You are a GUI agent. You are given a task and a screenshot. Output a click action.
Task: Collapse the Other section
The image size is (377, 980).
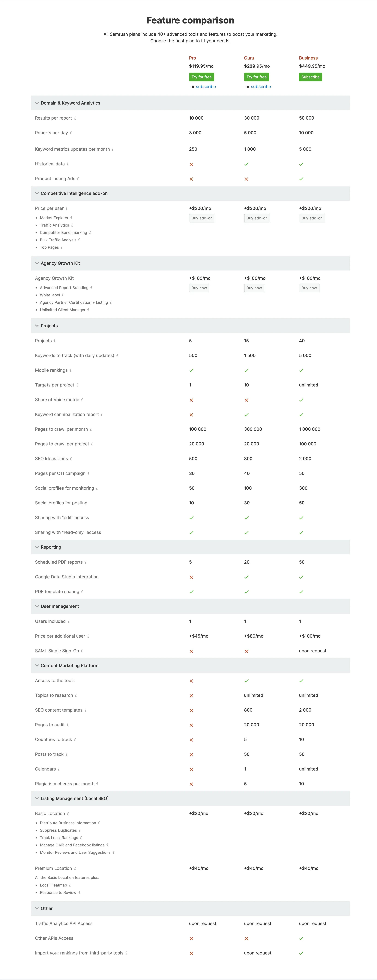point(37,908)
